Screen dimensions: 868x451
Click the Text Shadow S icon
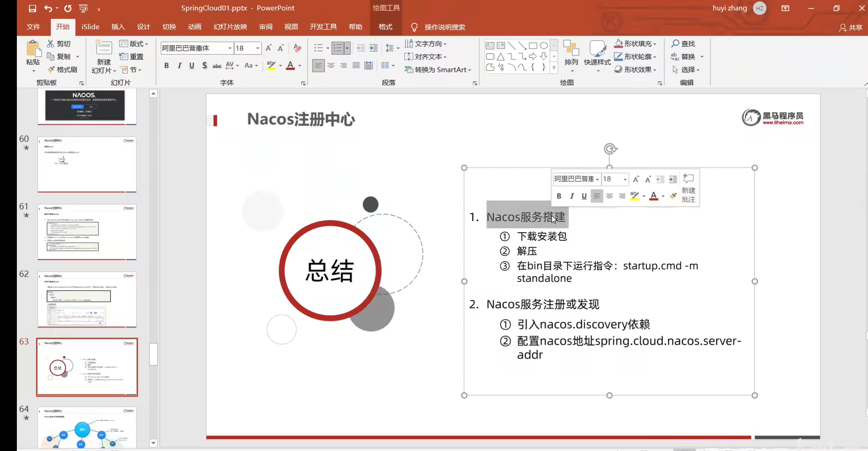(204, 66)
